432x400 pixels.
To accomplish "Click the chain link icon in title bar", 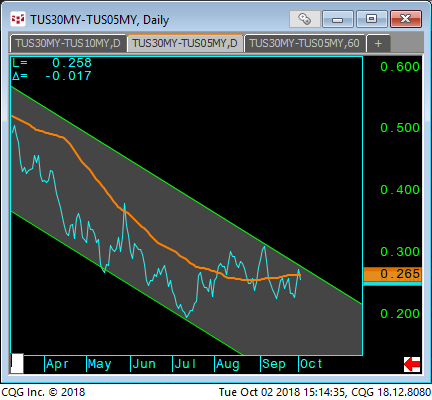I will click(x=304, y=19).
